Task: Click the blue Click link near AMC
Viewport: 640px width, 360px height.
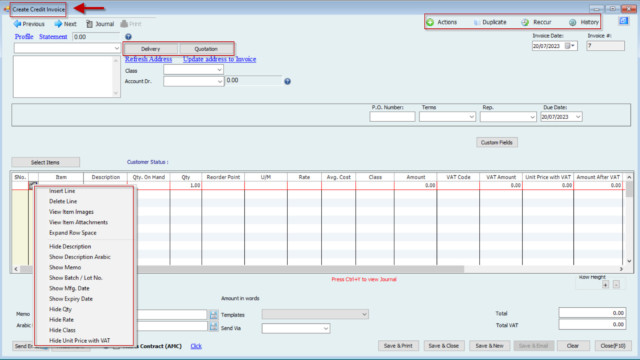Action: 196,346
